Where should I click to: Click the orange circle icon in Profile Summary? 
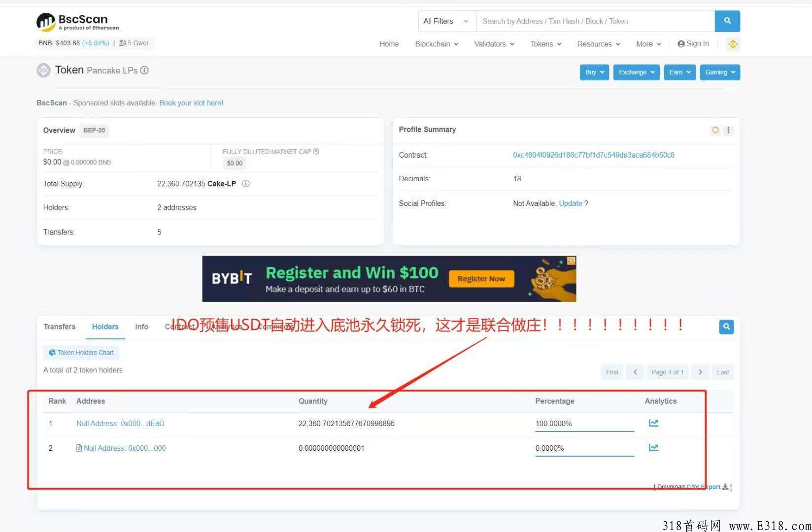coord(715,130)
